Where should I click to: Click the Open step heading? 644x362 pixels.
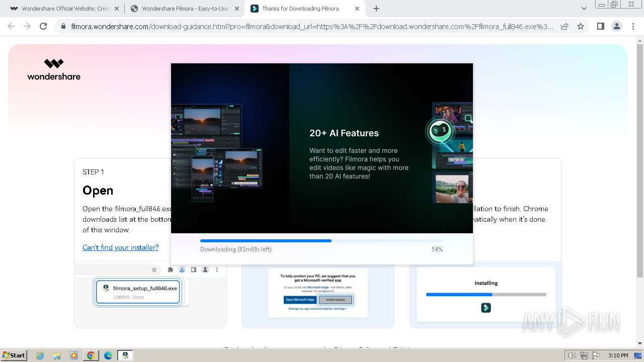[98, 191]
